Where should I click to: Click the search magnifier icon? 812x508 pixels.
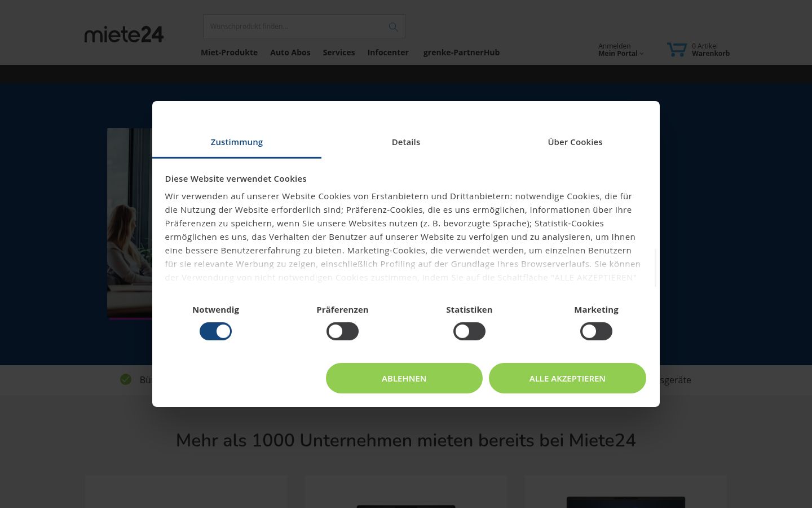tap(393, 27)
